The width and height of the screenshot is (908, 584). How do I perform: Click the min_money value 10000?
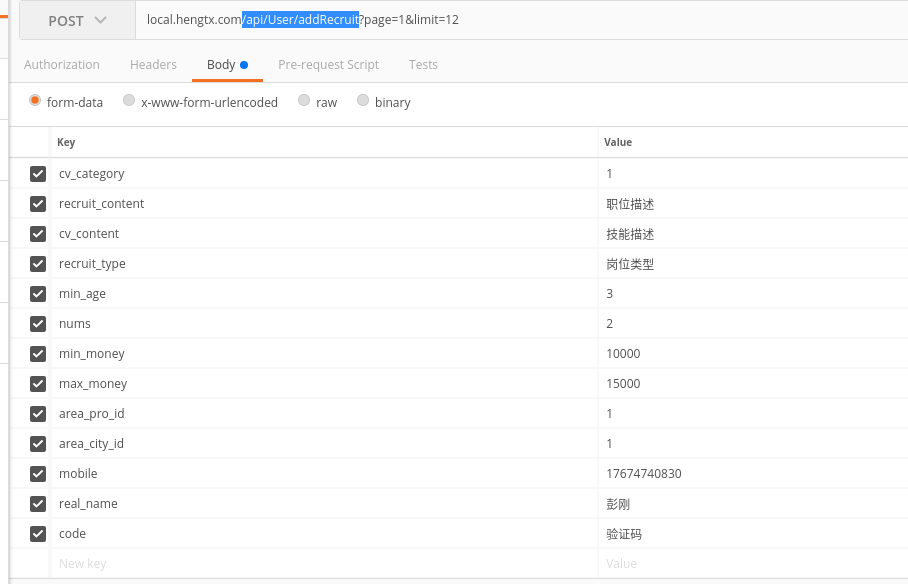(x=623, y=354)
